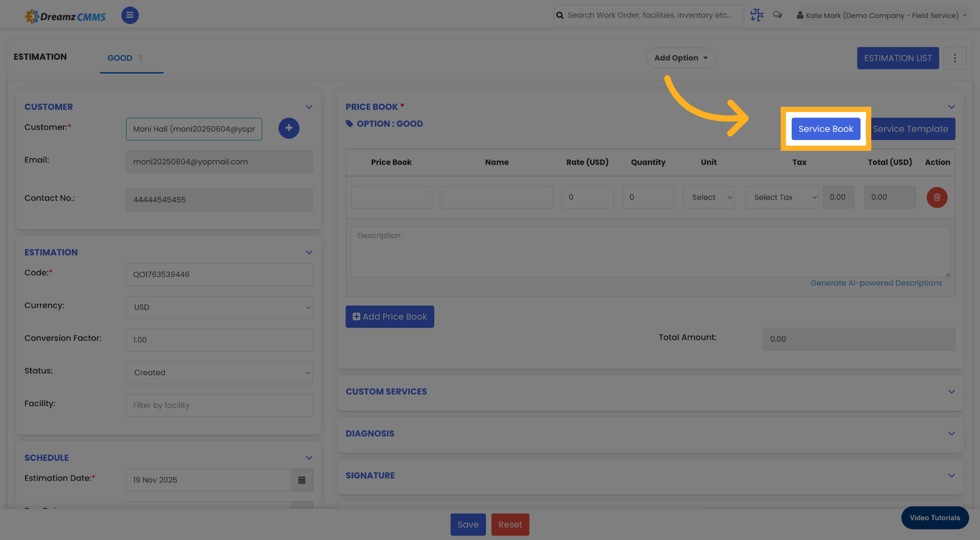Click the Conversion Factor field
This screenshot has height=540, width=980.
219,340
